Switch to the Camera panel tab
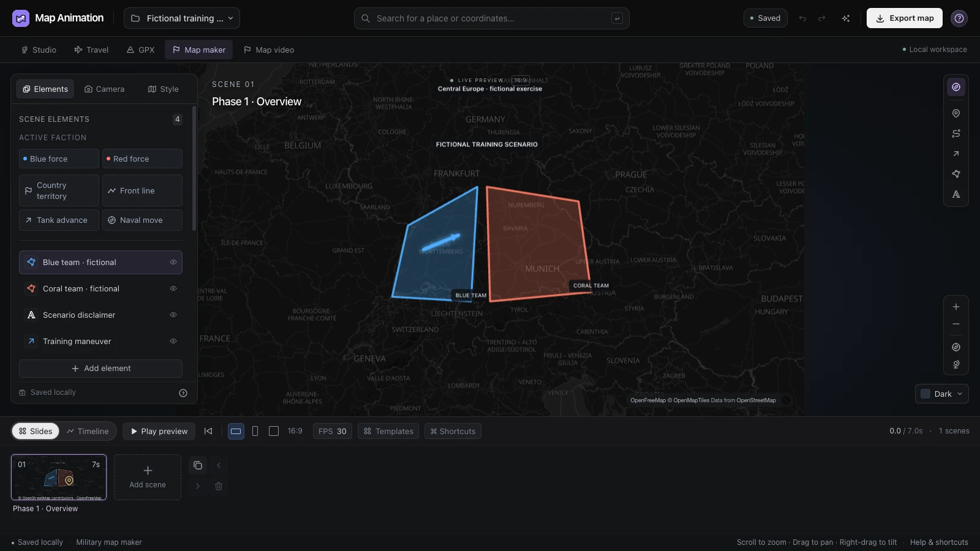 [104, 89]
